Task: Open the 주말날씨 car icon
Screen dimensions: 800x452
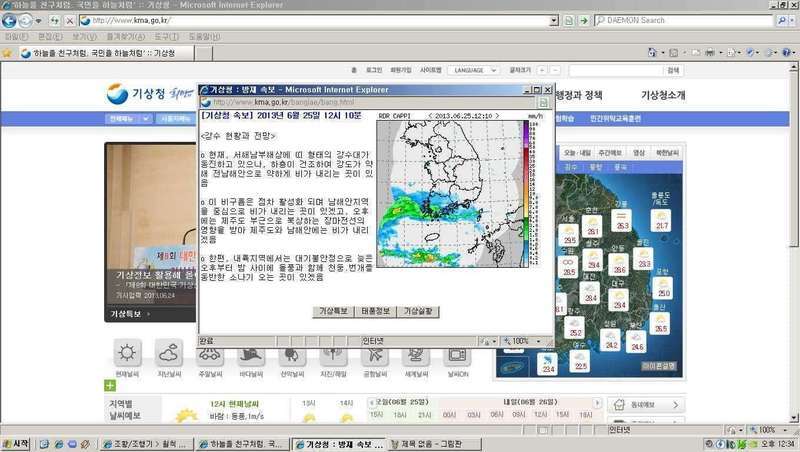Action: click(x=210, y=357)
